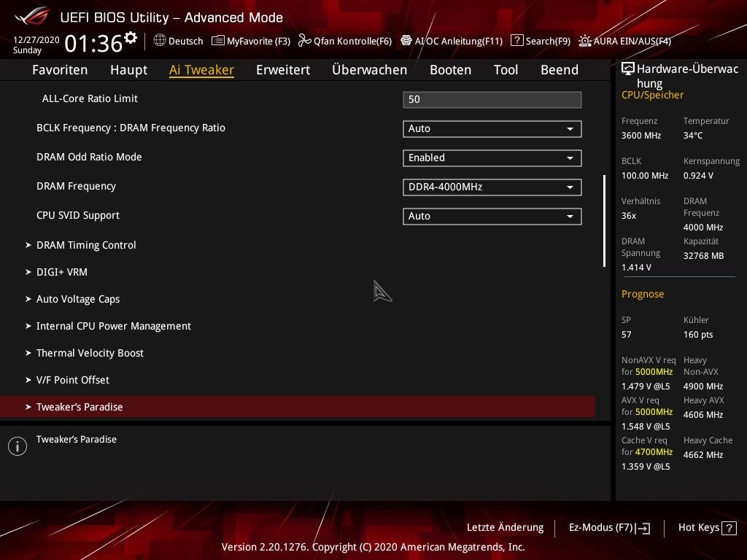Click the DRAM Frequency label

coord(76,186)
